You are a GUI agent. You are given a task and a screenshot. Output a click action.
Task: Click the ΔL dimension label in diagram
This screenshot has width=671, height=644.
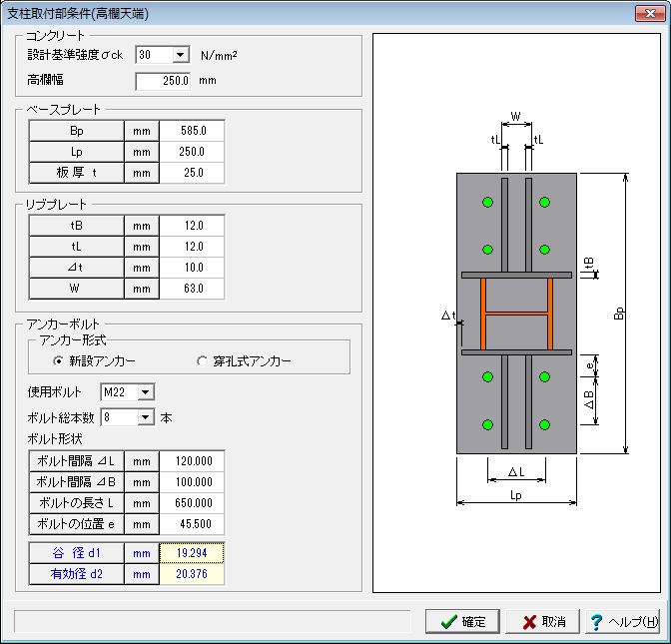click(516, 472)
